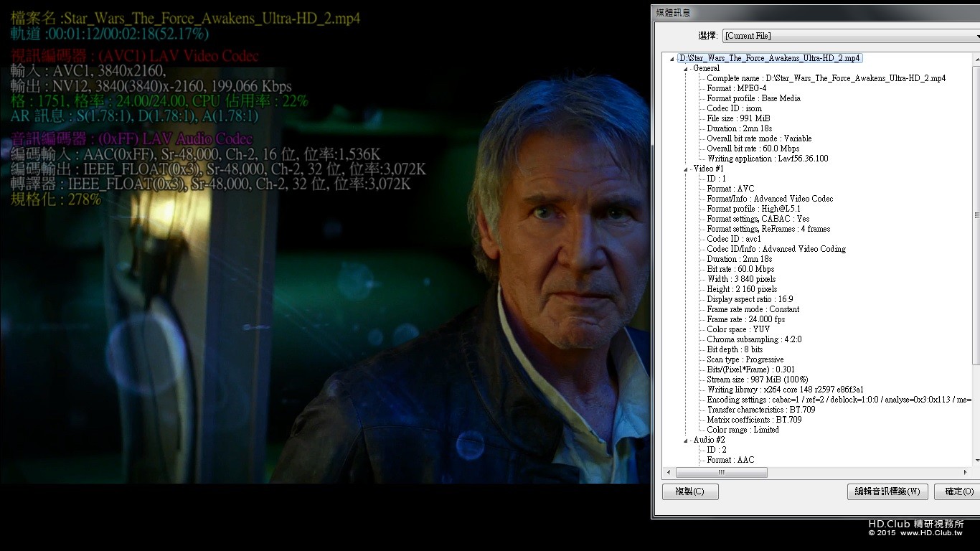Viewport: 980px width, 551px height.
Task: Click the horizontal scrollbar thumb
Action: coord(721,472)
